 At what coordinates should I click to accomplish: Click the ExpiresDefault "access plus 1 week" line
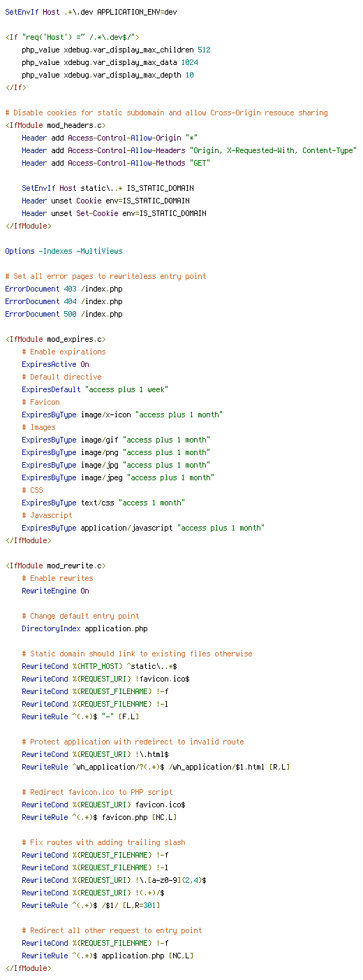95,390
